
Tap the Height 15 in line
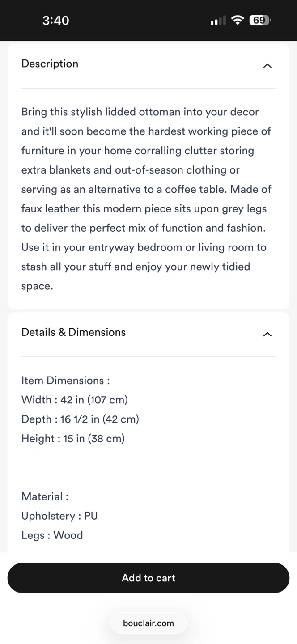73,438
